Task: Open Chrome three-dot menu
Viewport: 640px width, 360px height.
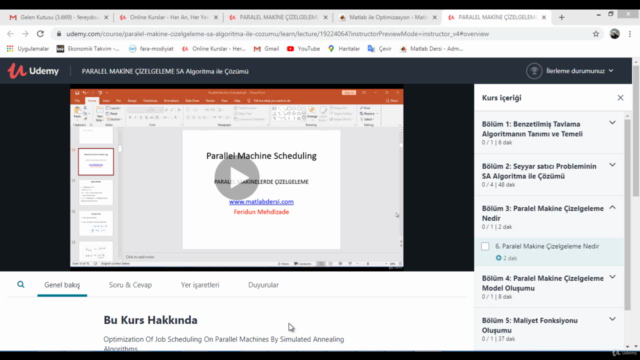Action: click(630, 34)
